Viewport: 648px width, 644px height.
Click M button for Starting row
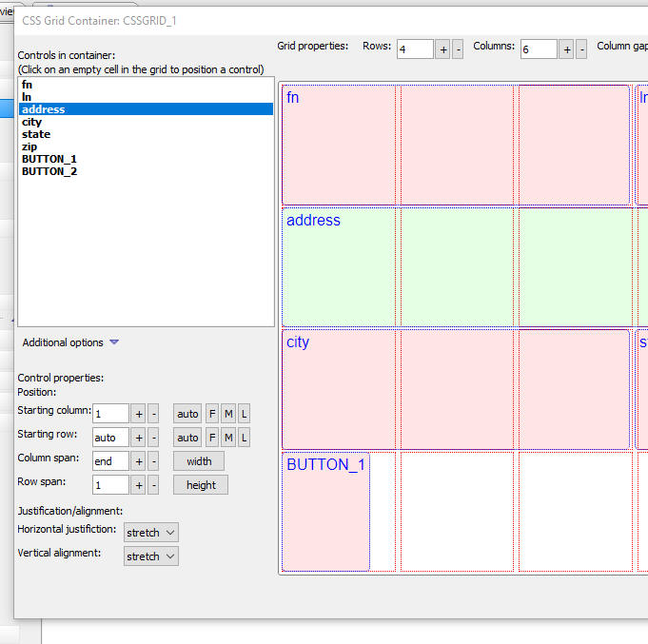(x=228, y=438)
